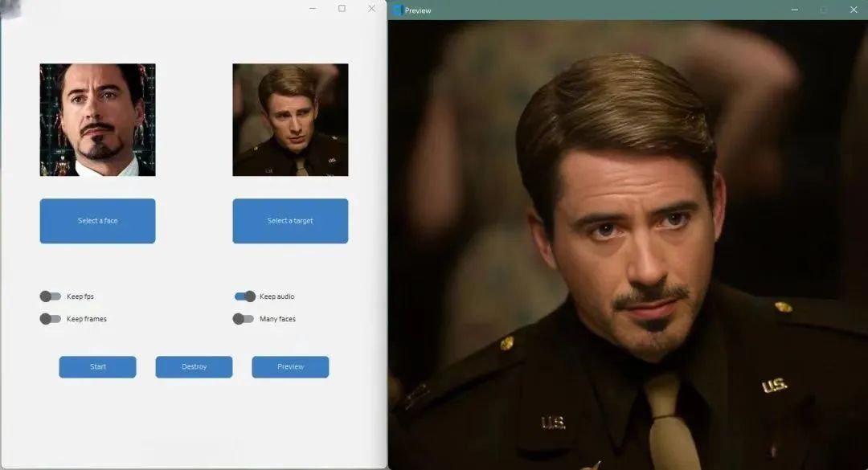
Task: Minimize the Preview window
Action: (794, 10)
